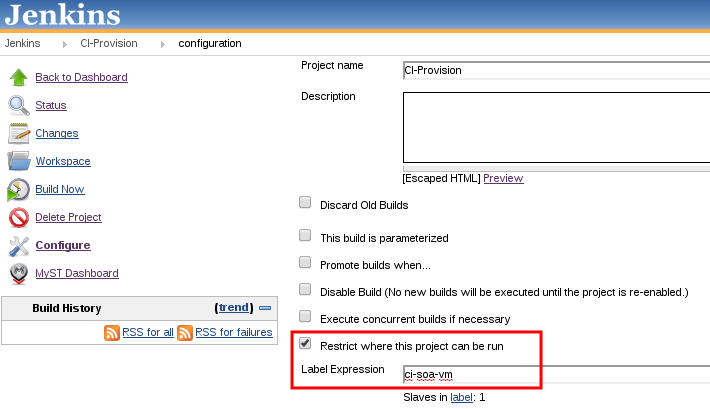This screenshot has height=409, width=710.
Task: Toggle Execute concurrent builds if necessary
Action: click(x=305, y=316)
